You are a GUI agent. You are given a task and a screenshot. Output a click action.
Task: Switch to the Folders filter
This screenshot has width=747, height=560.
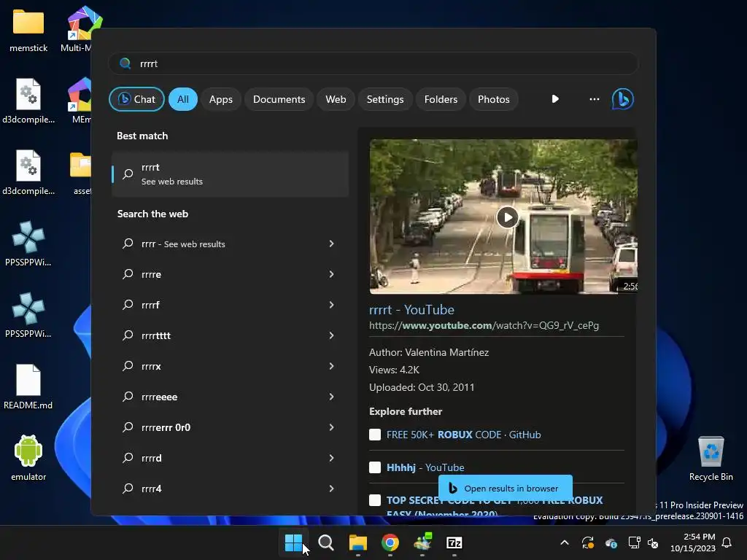click(x=441, y=99)
